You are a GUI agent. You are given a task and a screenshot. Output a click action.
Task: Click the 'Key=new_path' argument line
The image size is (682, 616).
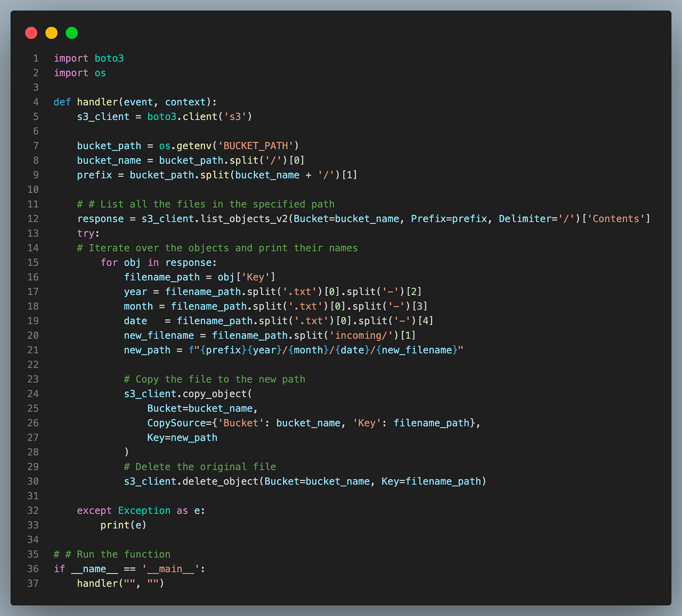(x=182, y=438)
